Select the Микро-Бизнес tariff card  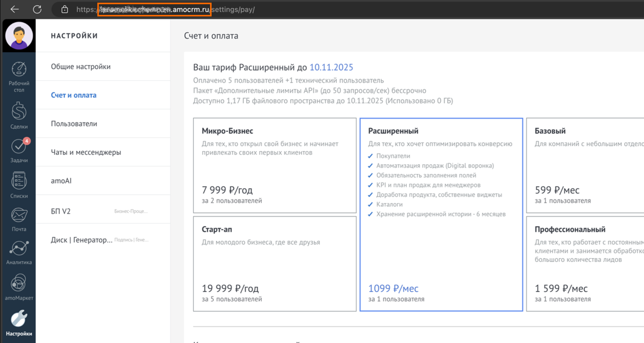click(x=275, y=165)
